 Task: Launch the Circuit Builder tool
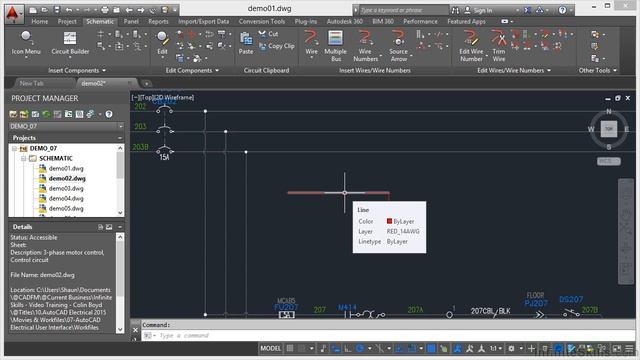(x=70, y=44)
